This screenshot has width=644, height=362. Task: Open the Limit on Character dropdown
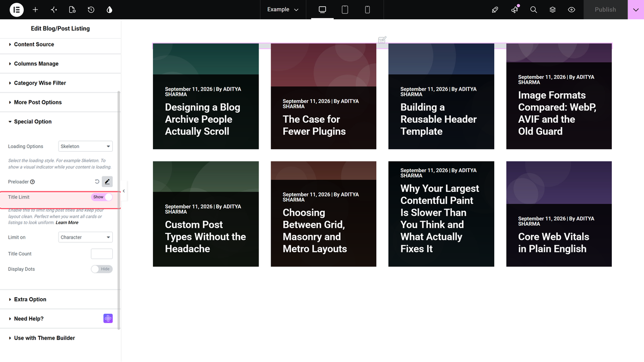[85, 237]
